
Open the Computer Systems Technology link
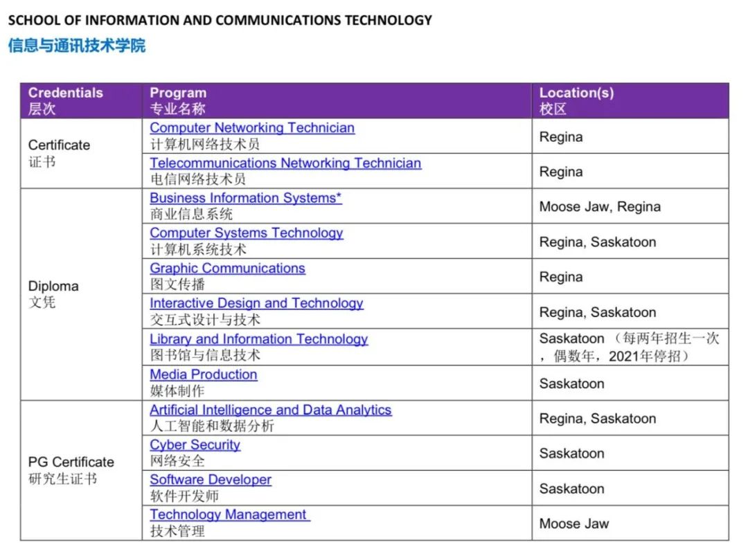(x=246, y=233)
